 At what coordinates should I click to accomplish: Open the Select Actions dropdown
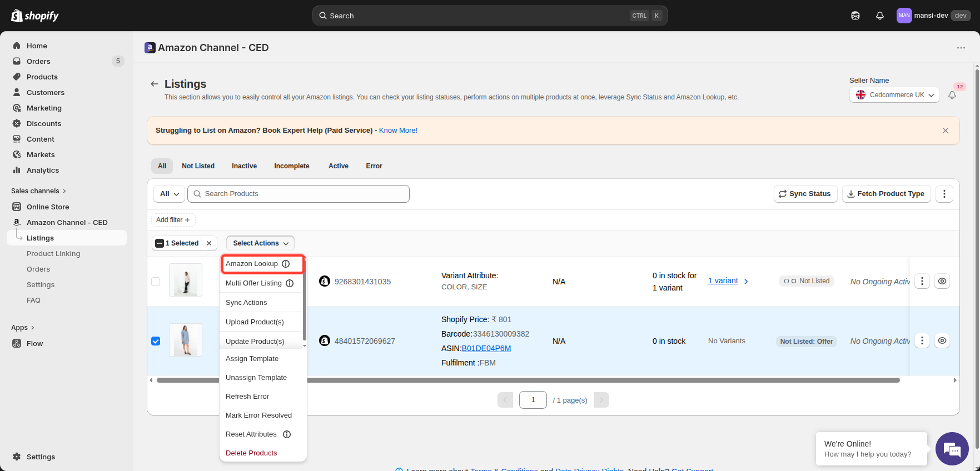(260, 243)
